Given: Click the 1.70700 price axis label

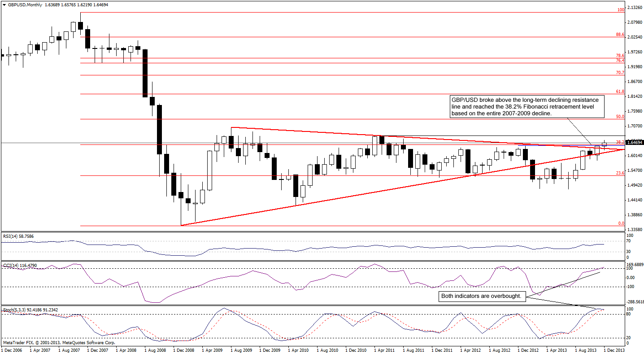Looking at the screenshot, I should click(635, 126).
